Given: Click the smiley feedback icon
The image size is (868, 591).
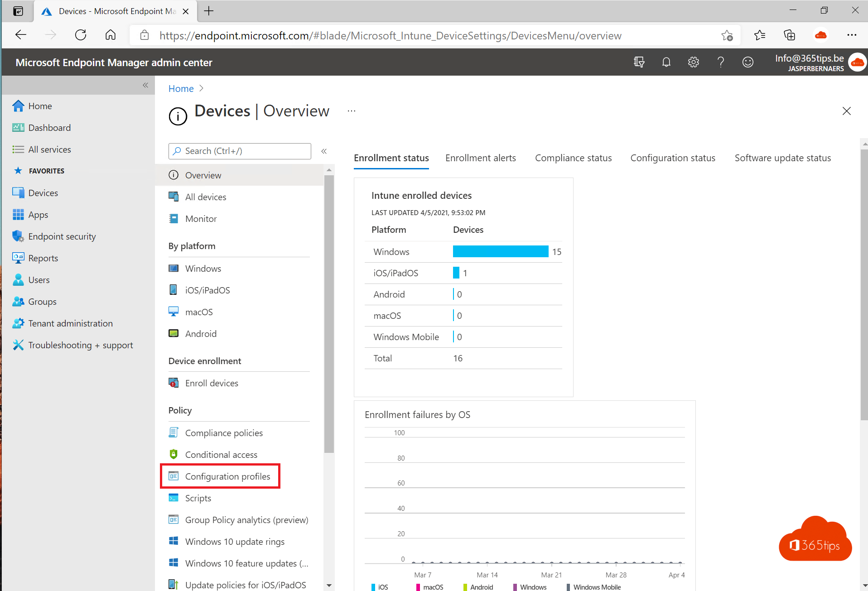Looking at the screenshot, I should (748, 62).
